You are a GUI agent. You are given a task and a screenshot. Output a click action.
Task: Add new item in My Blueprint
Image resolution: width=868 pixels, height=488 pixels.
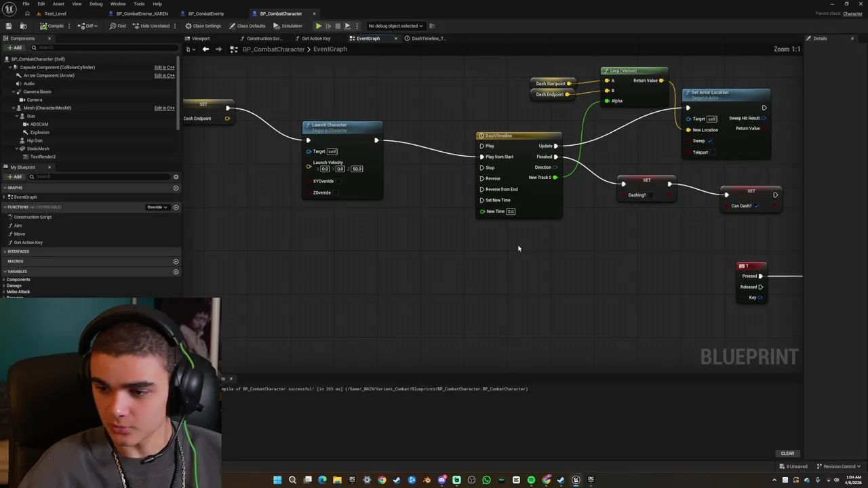pos(14,177)
